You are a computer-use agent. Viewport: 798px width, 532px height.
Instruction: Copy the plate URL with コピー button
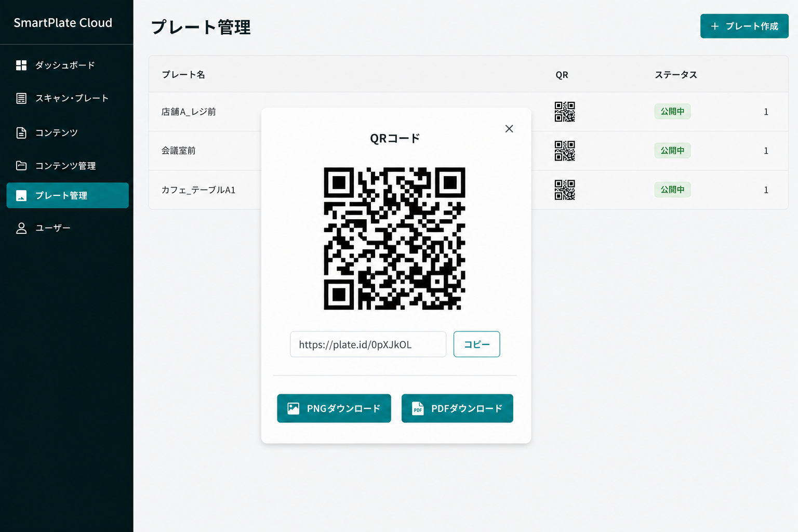tap(477, 344)
